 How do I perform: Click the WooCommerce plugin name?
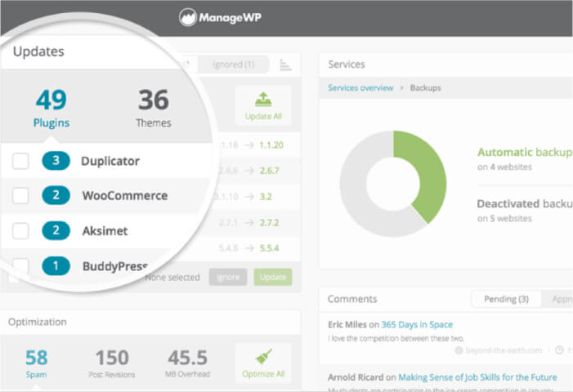point(125,196)
